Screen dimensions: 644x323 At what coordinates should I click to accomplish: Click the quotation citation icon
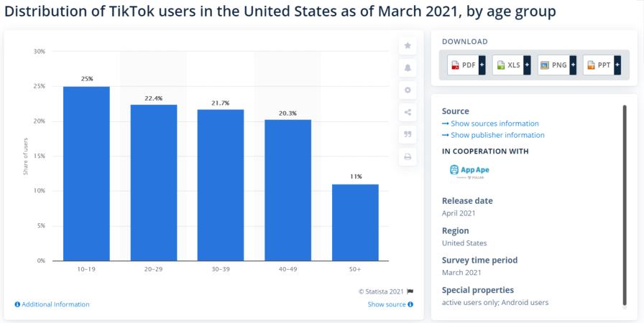click(x=408, y=134)
